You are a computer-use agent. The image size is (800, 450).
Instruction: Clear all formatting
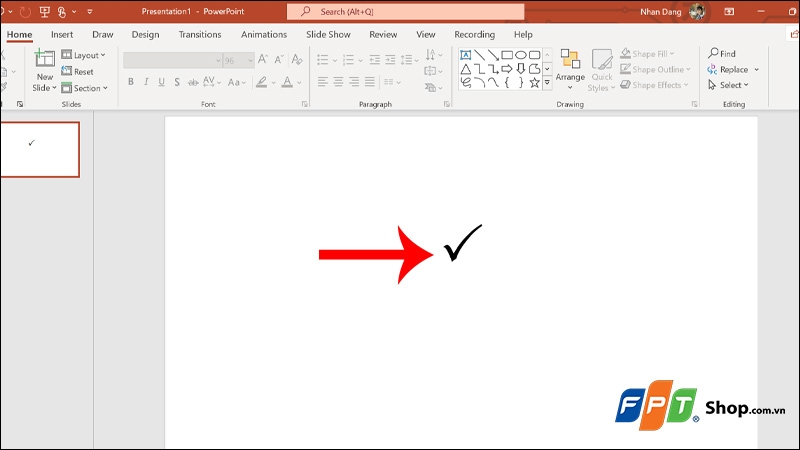pyautogui.click(x=296, y=60)
